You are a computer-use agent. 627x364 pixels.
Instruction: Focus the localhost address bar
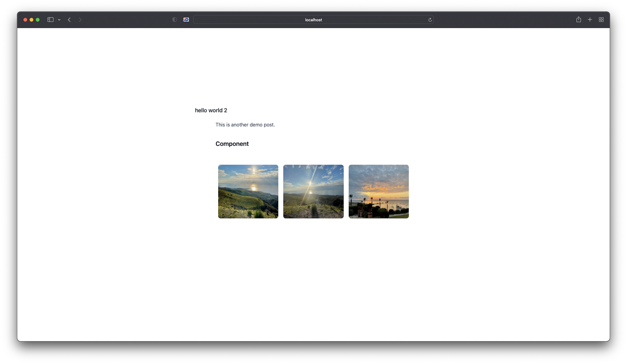click(313, 20)
